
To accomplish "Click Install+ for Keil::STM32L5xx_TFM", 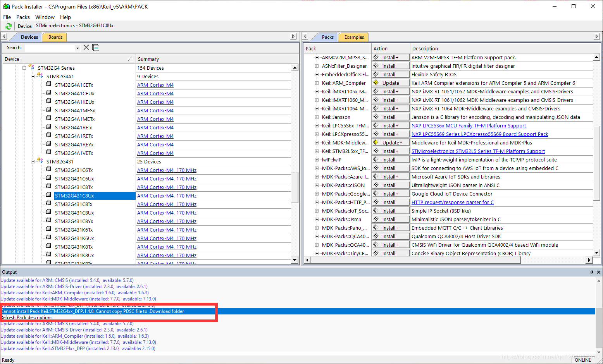I will point(391,151).
